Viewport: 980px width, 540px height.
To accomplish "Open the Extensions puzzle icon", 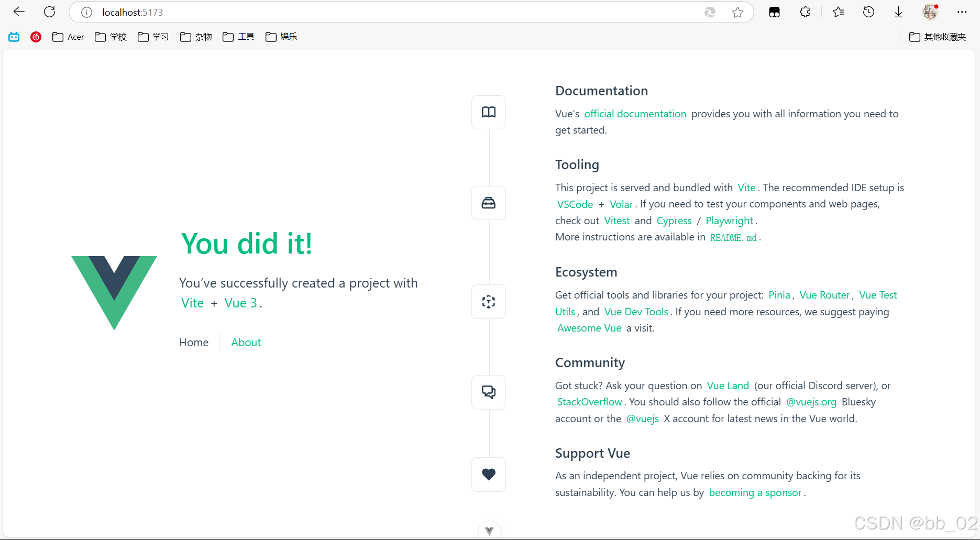I will 805,12.
